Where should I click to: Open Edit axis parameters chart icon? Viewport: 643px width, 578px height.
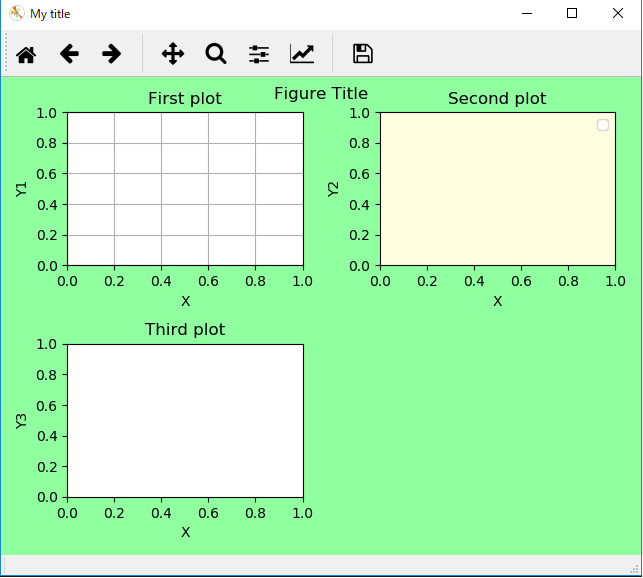click(x=302, y=54)
